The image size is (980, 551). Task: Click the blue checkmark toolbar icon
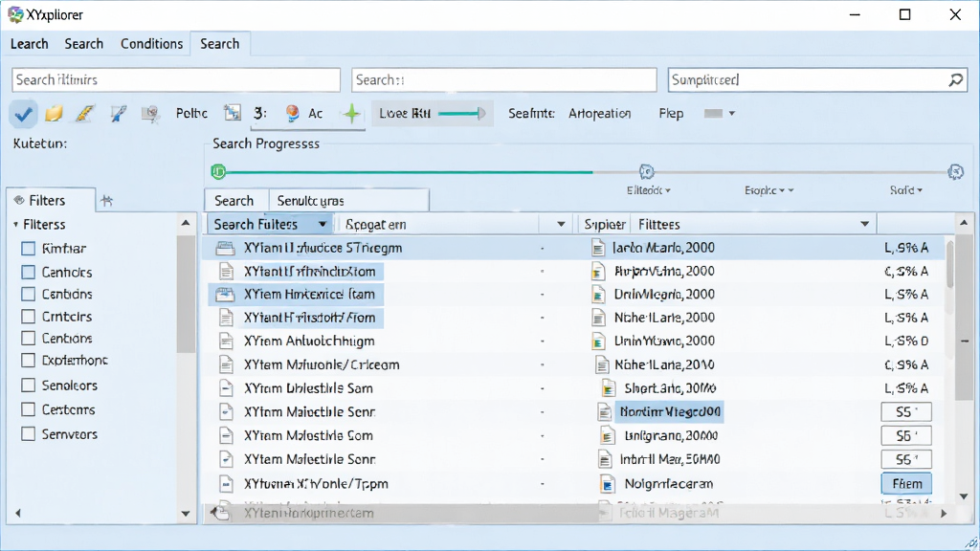click(23, 114)
